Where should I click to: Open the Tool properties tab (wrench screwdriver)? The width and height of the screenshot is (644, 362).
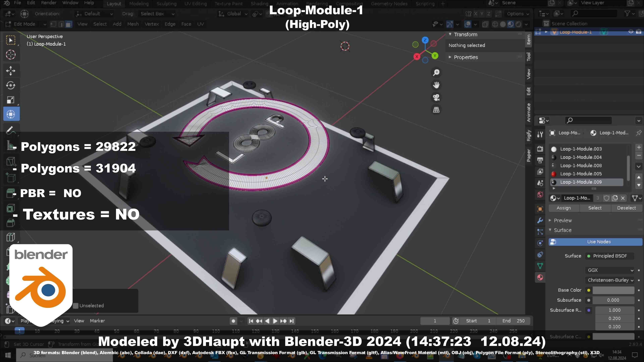pos(540,135)
